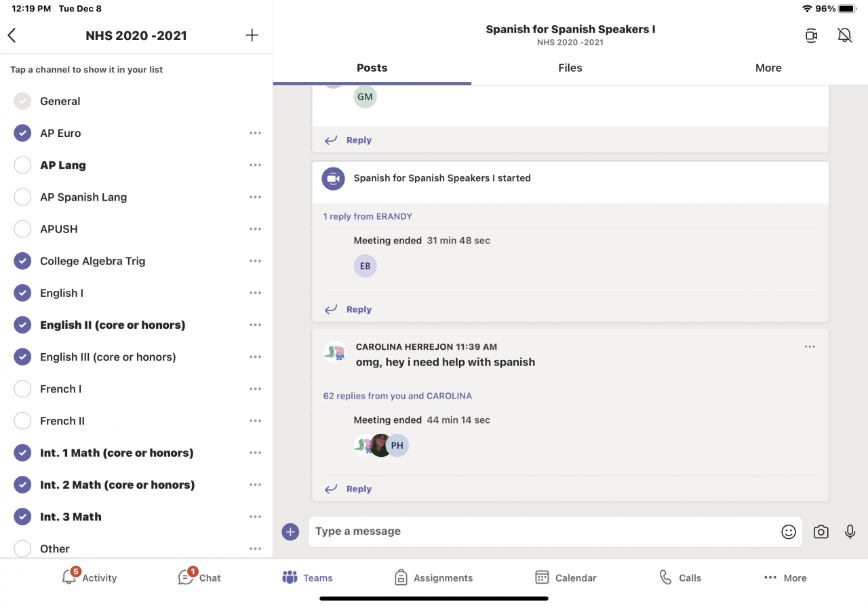The width and height of the screenshot is (868, 606).
Task: Tap the microphone icon to dictate
Action: click(850, 532)
